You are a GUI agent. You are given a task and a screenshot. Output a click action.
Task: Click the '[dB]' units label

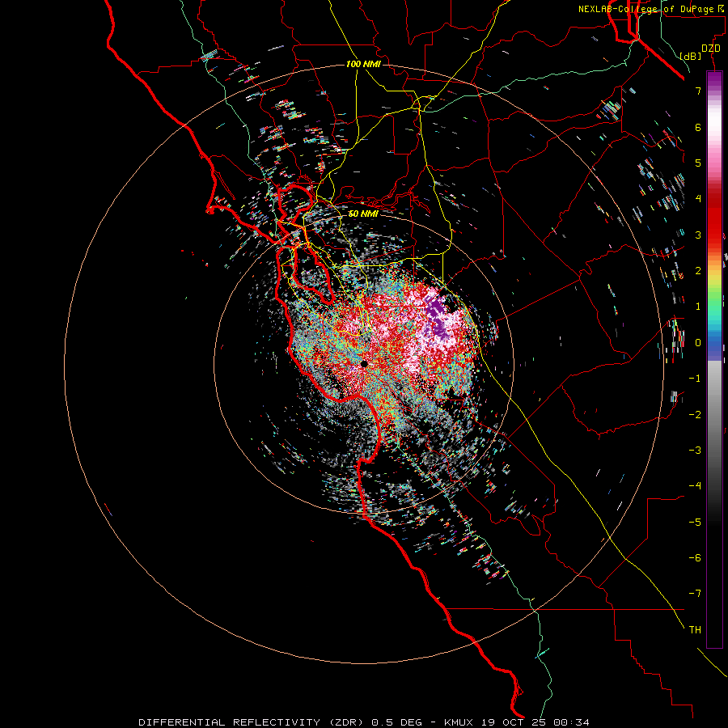[690, 56]
